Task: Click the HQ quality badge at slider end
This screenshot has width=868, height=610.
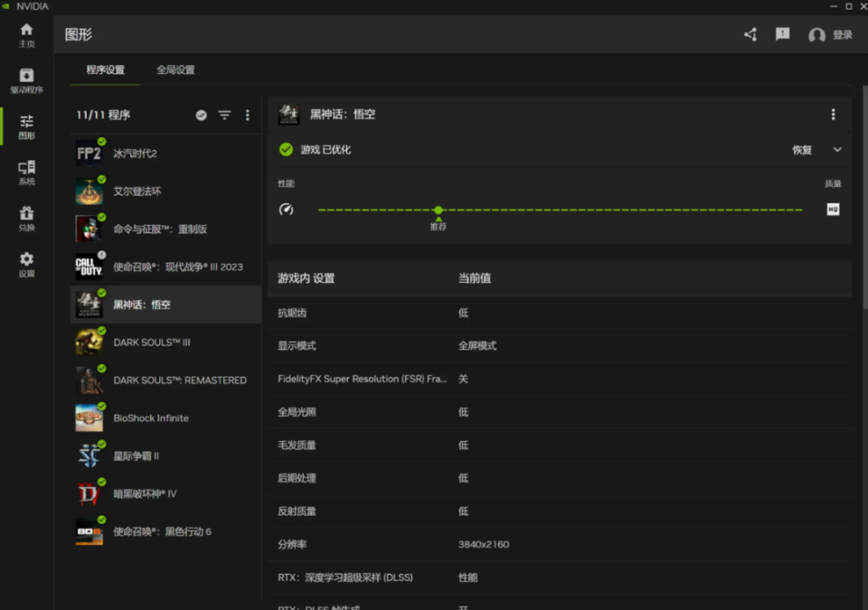Action: 832,209
